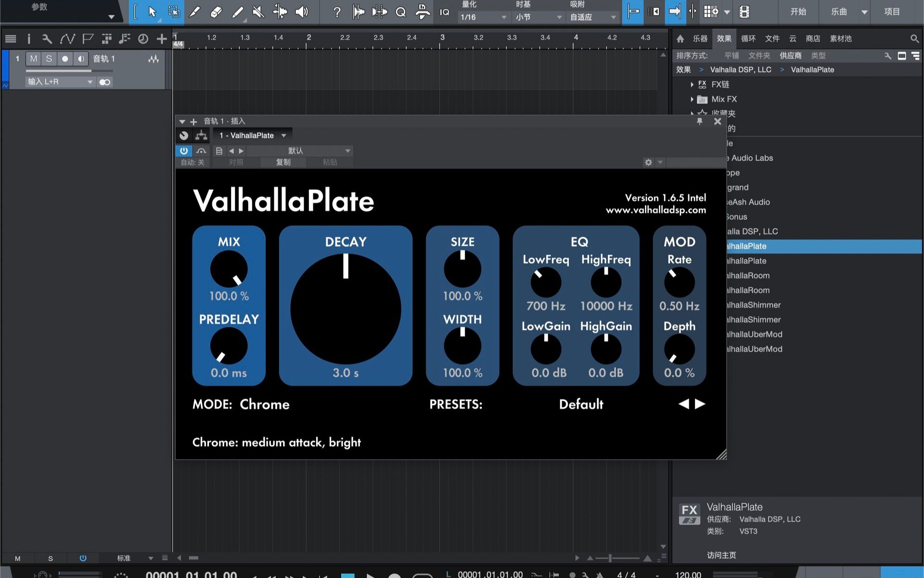Adjust the DECAY knob
The image size is (924, 578).
pos(346,309)
